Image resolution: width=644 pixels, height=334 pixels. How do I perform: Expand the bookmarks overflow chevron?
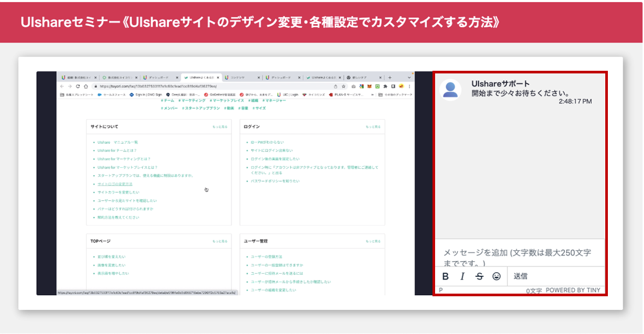pos(373,94)
